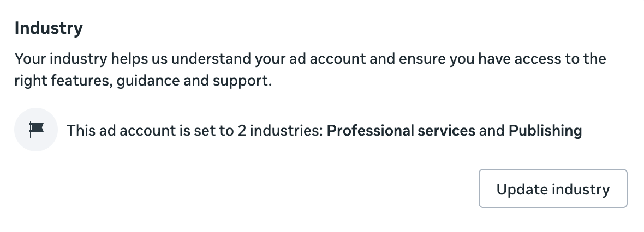This screenshot has height=232, width=644.
Task: Click the flag icon beside industry summary
Action: pyautogui.click(x=36, y=130)
